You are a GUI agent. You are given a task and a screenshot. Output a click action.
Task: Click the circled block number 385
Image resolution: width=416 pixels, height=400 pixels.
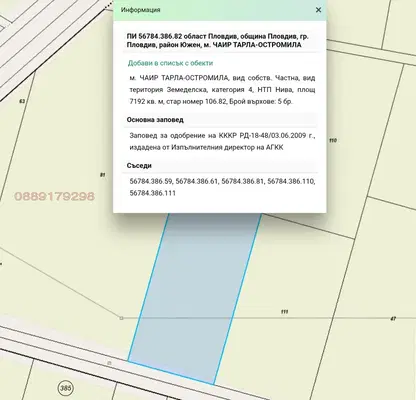point(66,388)
